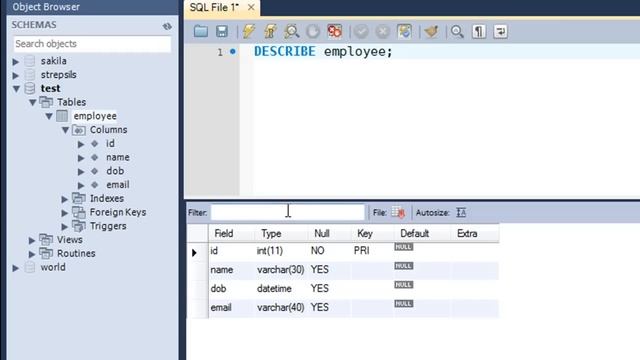Expand the strepsils schema
Image resolution: width=640 pixels, height=360 pixels.
[16, 76]
